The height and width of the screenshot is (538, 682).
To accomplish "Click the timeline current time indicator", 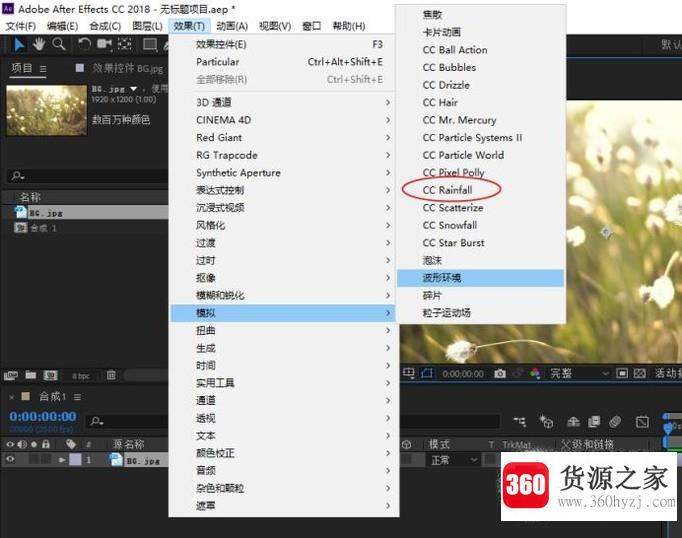I will [667, 428].
